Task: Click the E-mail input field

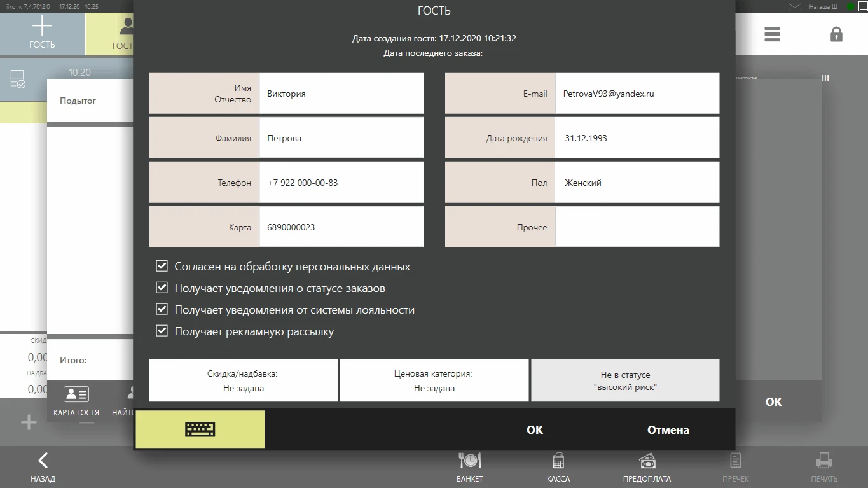Action: 636,94
